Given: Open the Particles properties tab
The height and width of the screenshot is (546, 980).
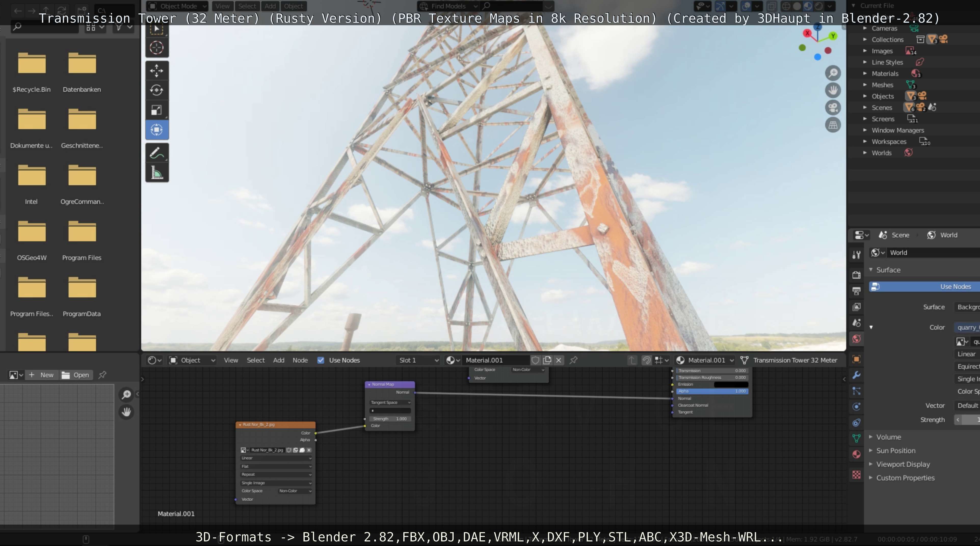Looking at the screenshot, I should pos(856,391).
